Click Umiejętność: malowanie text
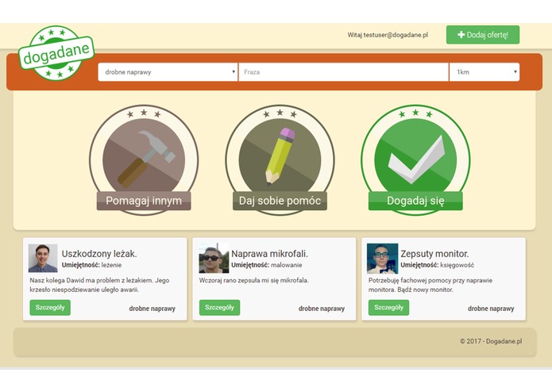 [267, 265]
